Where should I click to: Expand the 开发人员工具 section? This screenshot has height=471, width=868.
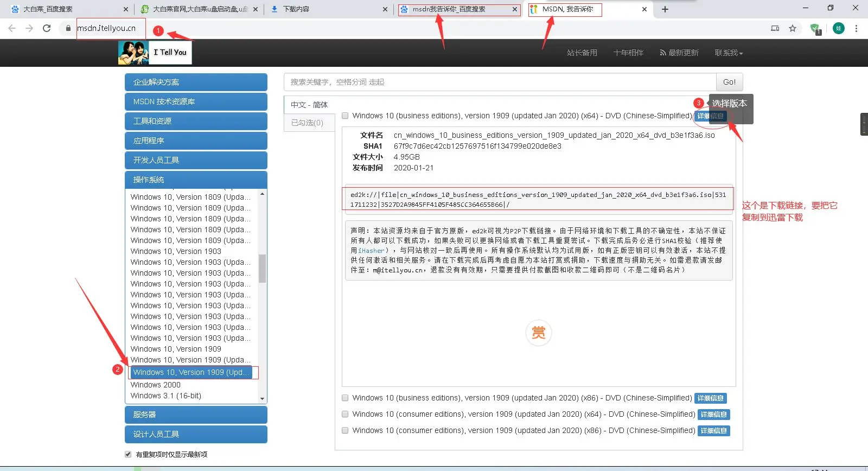tap(196, 160)
